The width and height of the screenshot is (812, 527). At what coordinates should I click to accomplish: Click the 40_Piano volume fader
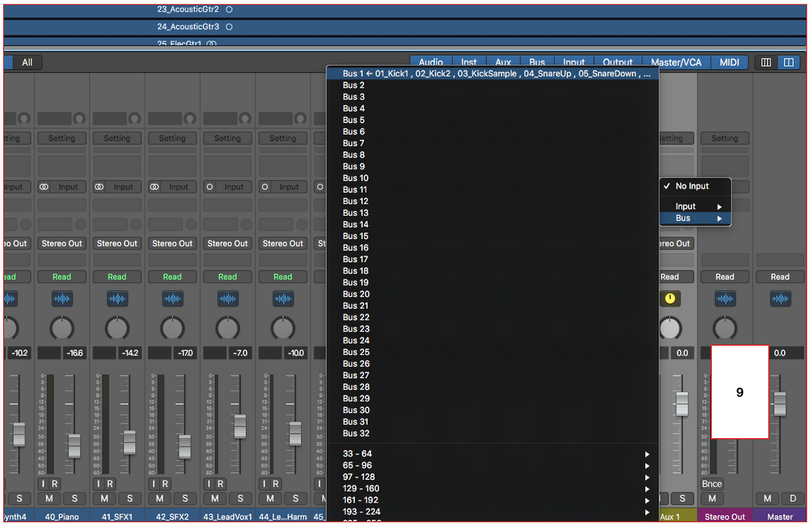point(74,446)
